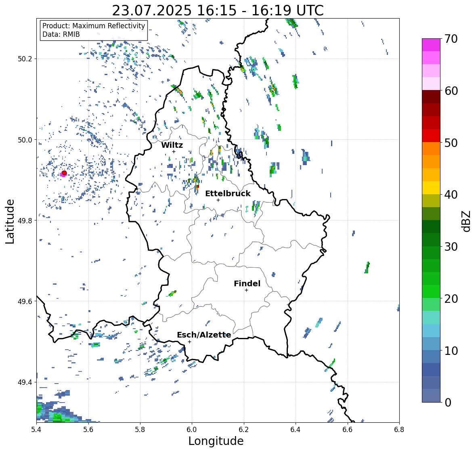Click the 50 tick on the colorbar
This screenshot has height=451, width=476.
click(x=451, y=143)
